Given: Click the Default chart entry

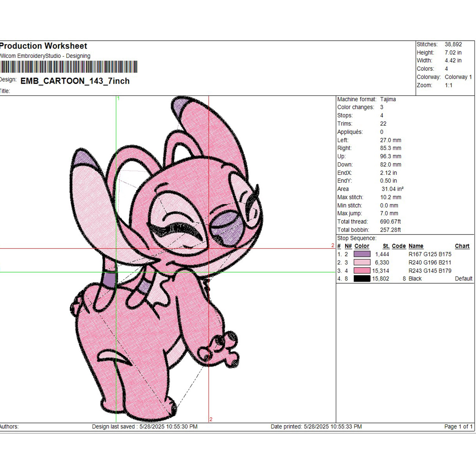Looking at the screenshot, I should pos(464,279).
